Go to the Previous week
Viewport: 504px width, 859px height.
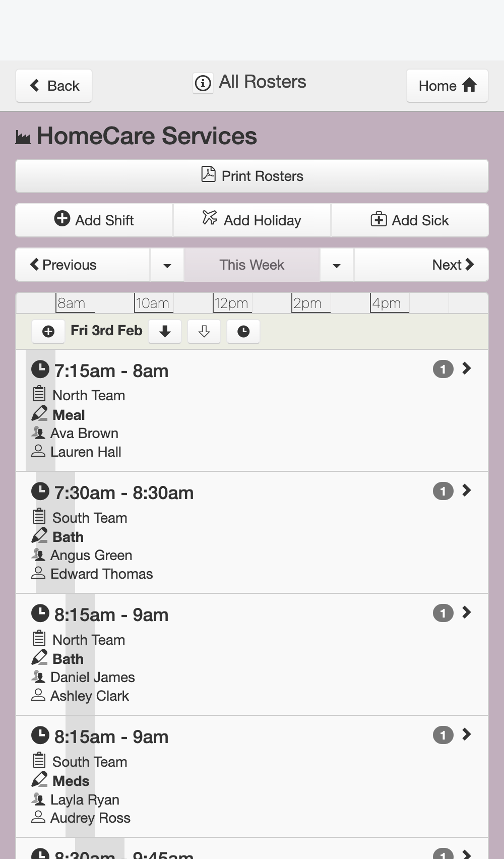pyautogui.click(x=83, y=265)
